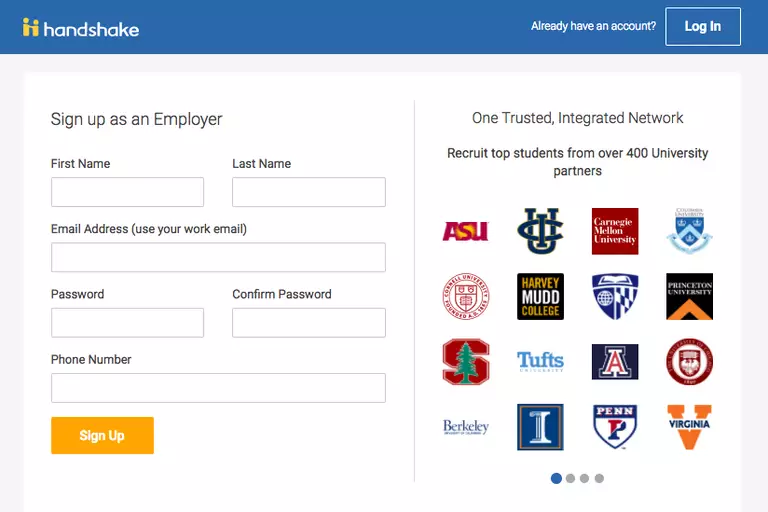Image resolution: width=768 pixels, height=512 pixels.
Task: Select the Confirm Password field
Action: pos(308,323)
